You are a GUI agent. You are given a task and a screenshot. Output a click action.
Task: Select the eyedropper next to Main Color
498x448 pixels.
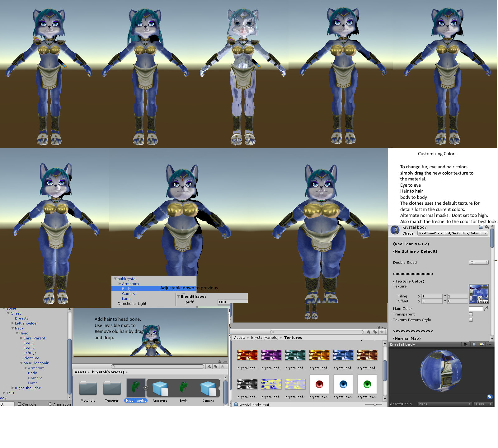[486, 308]
